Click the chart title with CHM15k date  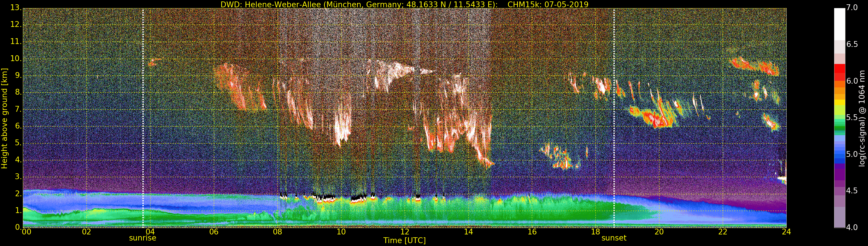click(x=404, y=4)
